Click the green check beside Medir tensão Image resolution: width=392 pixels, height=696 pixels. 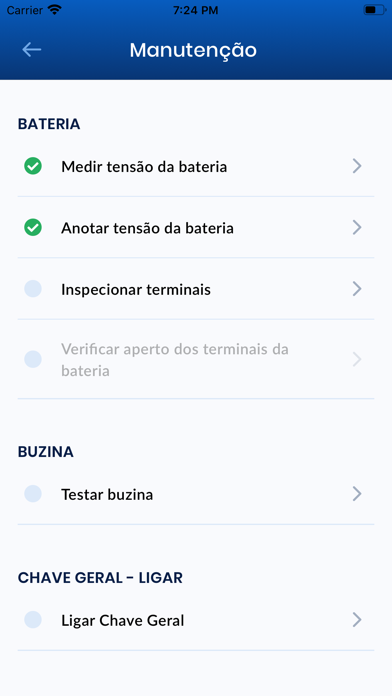pyautogui.click(x=33, y=166)
